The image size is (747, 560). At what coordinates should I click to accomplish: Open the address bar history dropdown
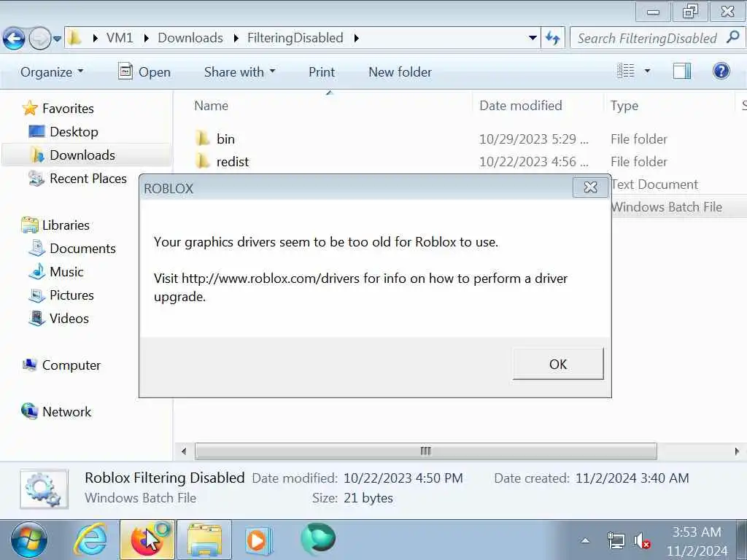tap(533, 38)
